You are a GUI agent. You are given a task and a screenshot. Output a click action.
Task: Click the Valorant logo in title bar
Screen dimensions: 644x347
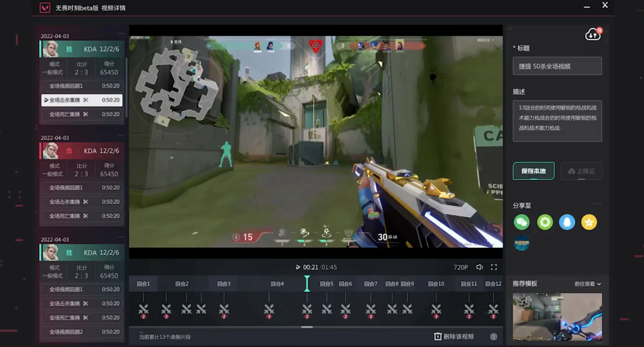45,8
